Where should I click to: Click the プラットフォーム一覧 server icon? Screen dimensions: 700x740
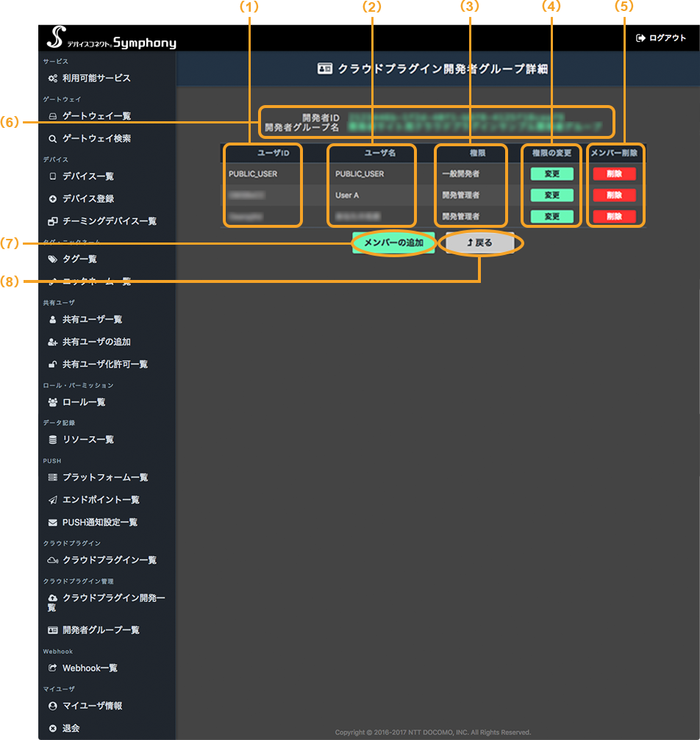tap(53, 478)
